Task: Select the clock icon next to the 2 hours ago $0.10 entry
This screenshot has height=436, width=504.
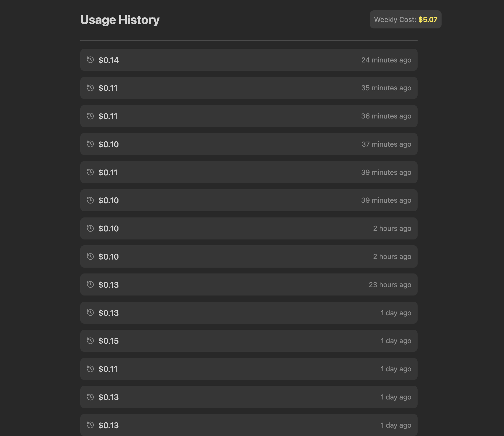Action: [90, 228]
